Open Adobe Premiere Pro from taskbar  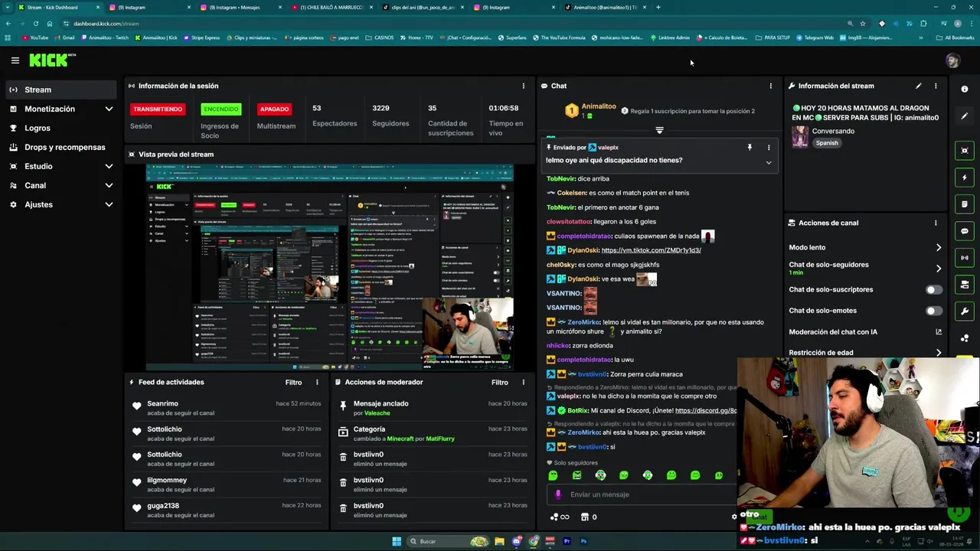coord(567,541)
